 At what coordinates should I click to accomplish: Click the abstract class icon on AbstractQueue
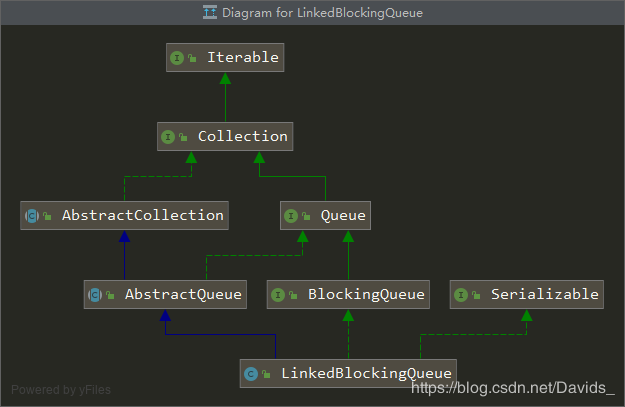[x=95, y=295]
